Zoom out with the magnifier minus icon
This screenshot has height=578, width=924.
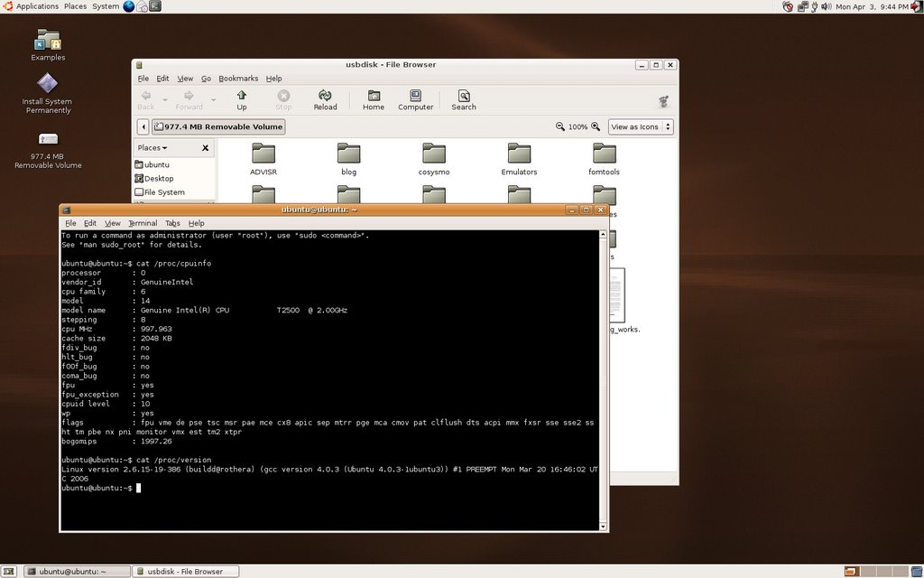[560, 127]
